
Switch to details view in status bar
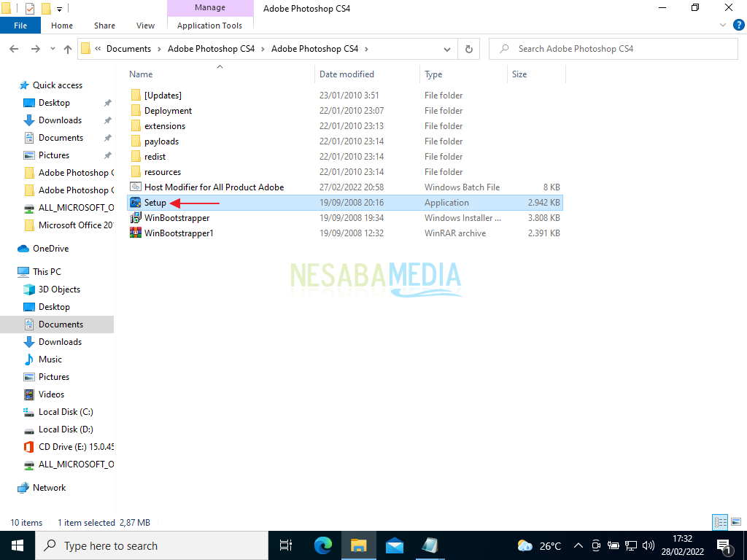click(x=719, y=522)
